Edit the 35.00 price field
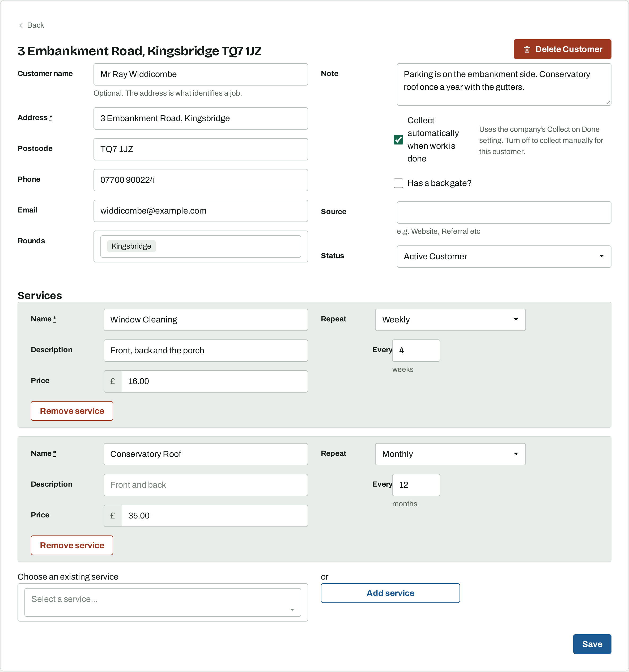The height and width of the screenshot is (672, 629). 214,516
